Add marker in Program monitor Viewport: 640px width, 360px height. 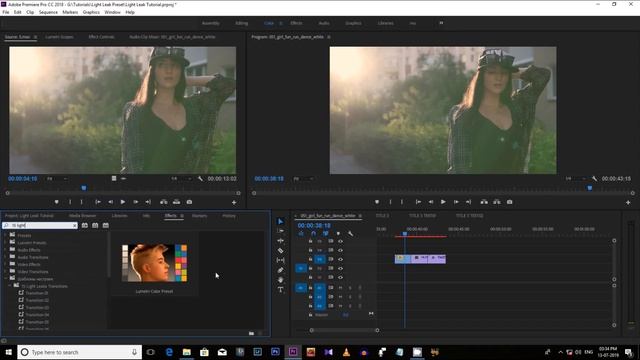point(377,202)
